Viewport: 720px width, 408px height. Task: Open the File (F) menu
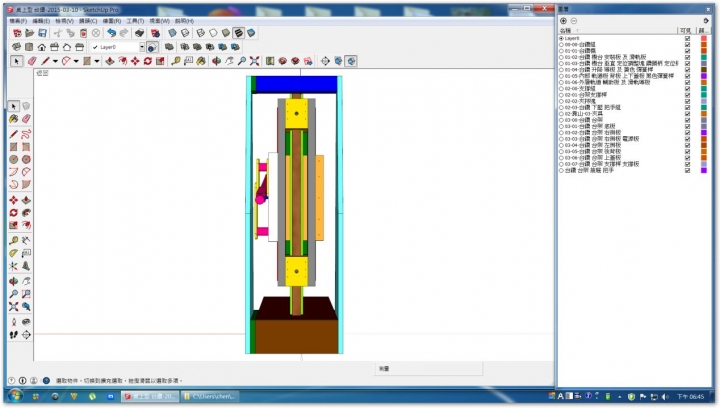click(18, 21)
